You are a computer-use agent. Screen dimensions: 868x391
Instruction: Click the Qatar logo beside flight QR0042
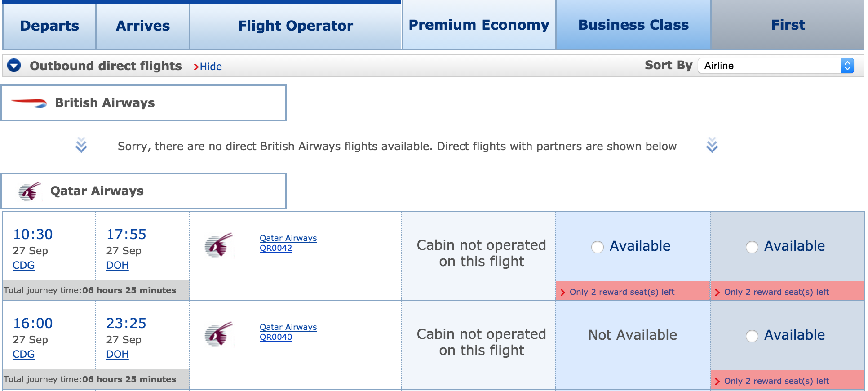pos(219,245)
